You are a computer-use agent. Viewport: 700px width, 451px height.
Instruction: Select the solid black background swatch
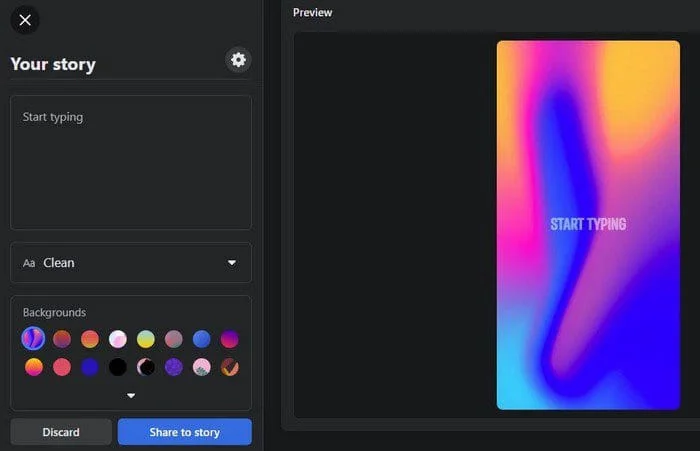click(118, 367)
